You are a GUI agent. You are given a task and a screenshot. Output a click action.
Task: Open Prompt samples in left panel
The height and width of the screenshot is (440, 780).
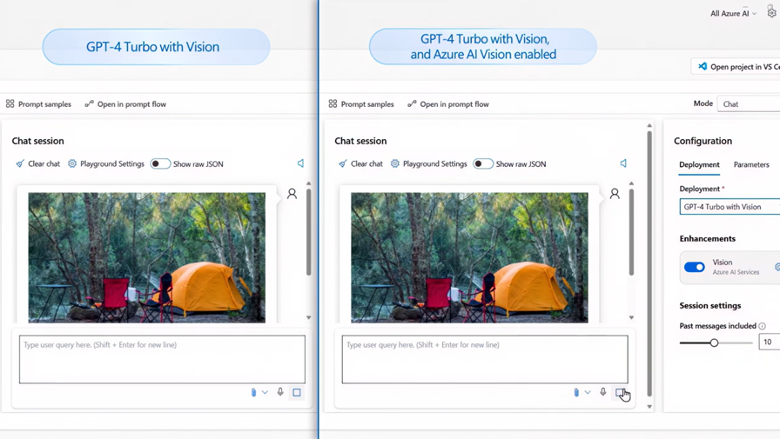(x=38, y=104)
